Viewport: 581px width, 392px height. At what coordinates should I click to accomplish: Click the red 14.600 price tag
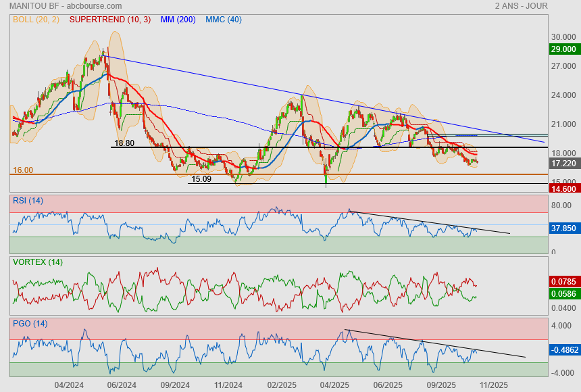coord(563,189)
